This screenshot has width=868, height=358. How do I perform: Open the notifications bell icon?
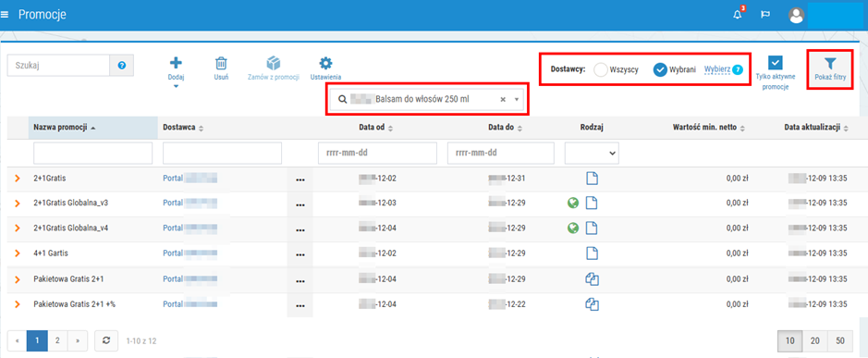point(737,15)
